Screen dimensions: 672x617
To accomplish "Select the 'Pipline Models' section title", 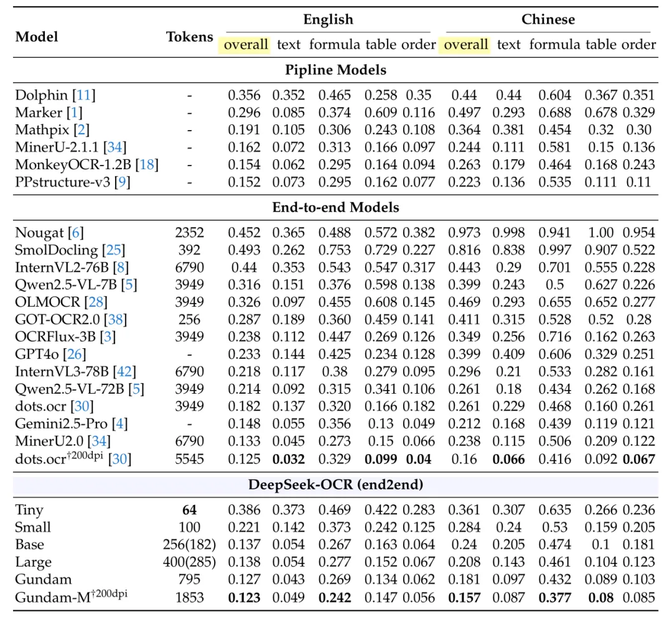I will tap(335, 70).
